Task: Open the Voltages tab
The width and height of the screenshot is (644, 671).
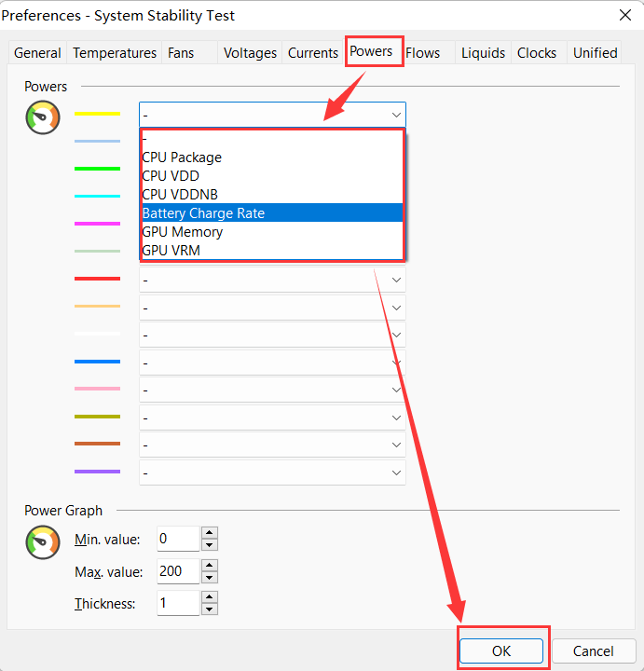Action: click(252, 53)
